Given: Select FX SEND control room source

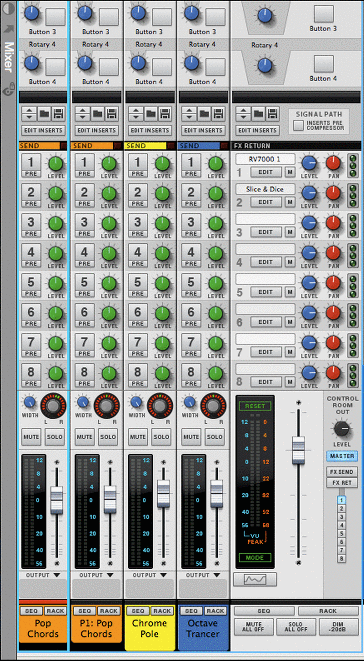Looking at the screenshot, I should [x=342, y=472].
